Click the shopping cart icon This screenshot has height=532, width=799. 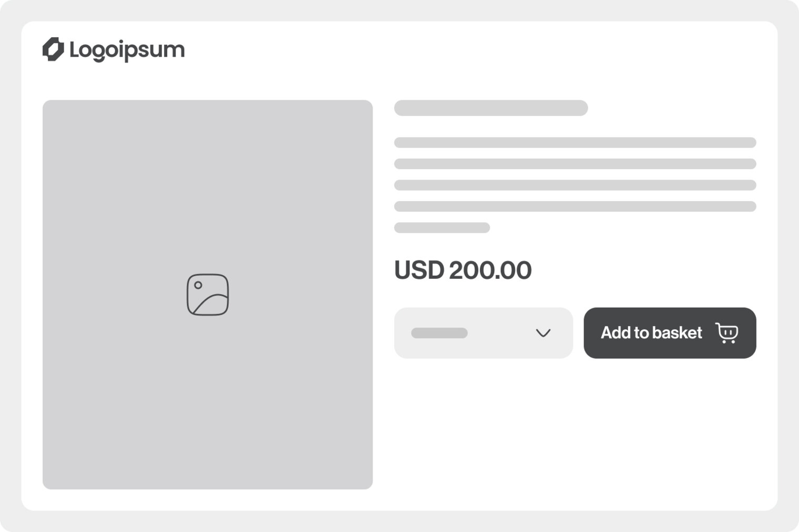click(x=727, y=333)
